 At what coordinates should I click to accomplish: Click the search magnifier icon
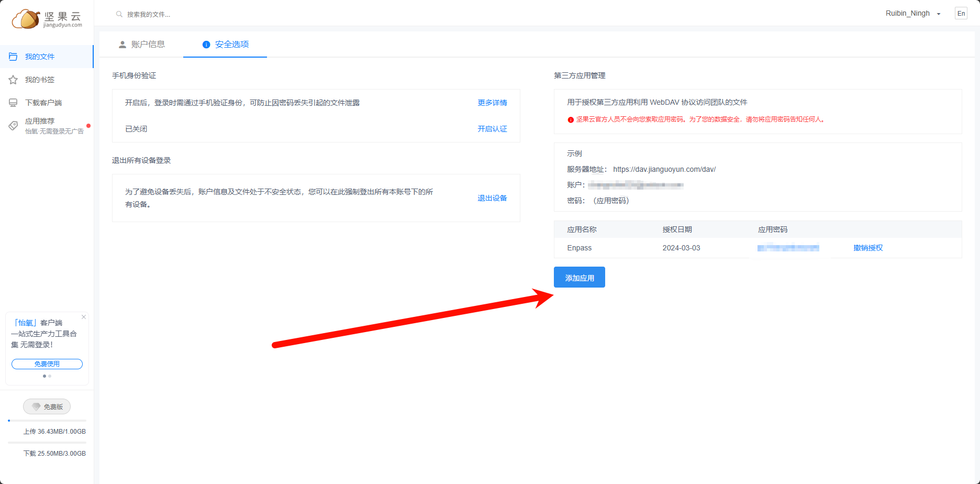point(119,14)
